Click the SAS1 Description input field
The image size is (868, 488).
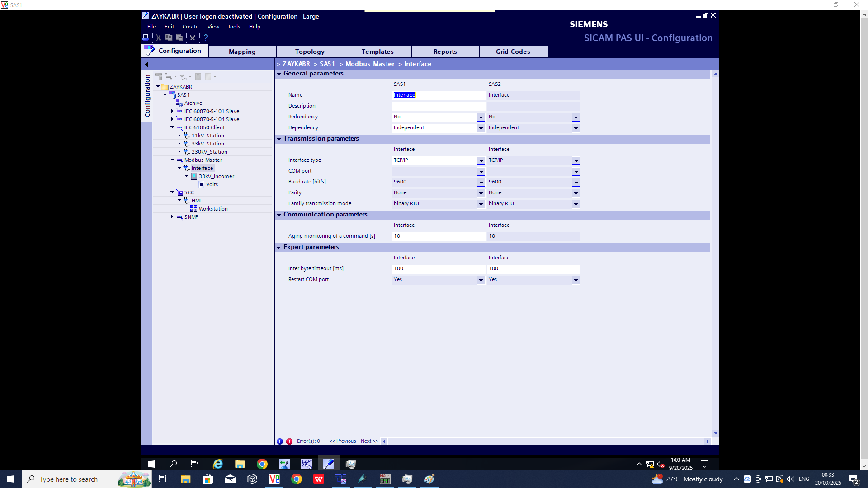438,106
